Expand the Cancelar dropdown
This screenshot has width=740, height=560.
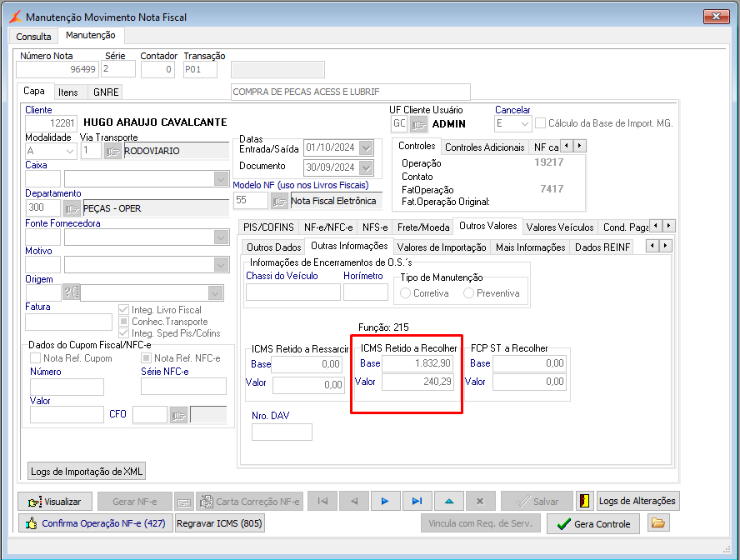524,124
